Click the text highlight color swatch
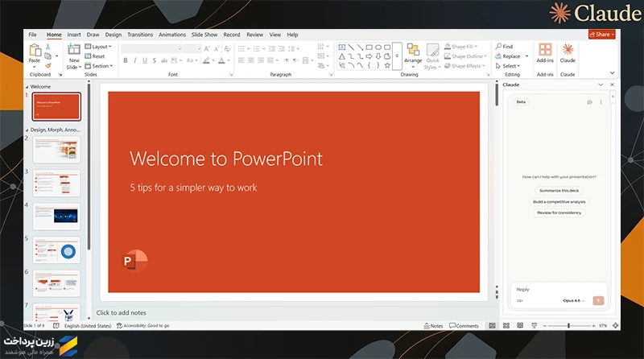Viewport: 644px width, 359px height. [206, 60]
